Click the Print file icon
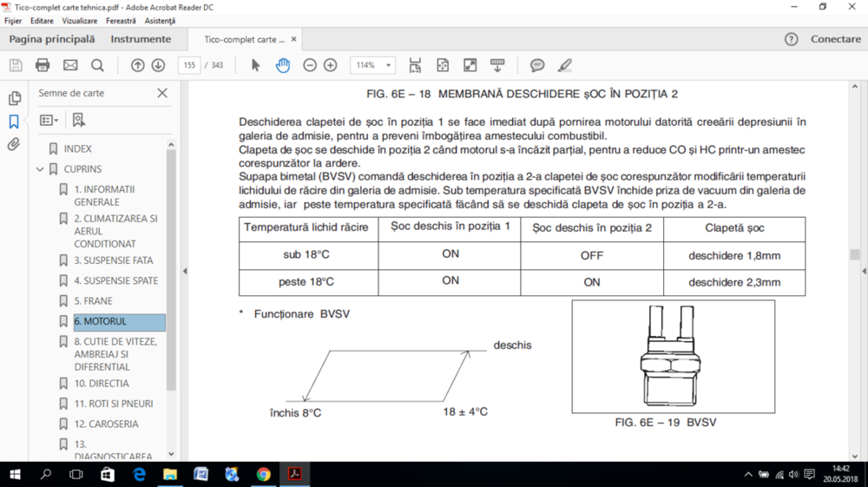This screenshot has height=487, width=868. (x=43, y=65)
